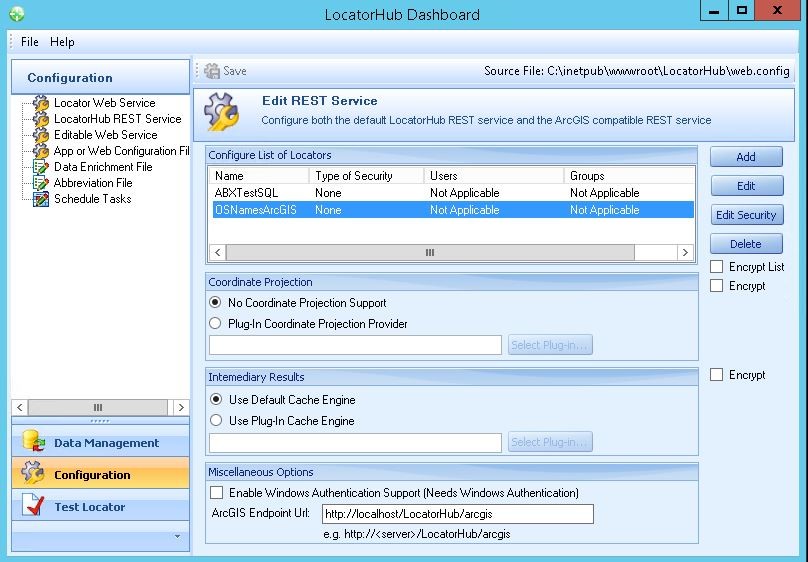This screenshot has height=562, width=808.
Task: Select Data Enrichment File tree item
Action: point(103,167)
